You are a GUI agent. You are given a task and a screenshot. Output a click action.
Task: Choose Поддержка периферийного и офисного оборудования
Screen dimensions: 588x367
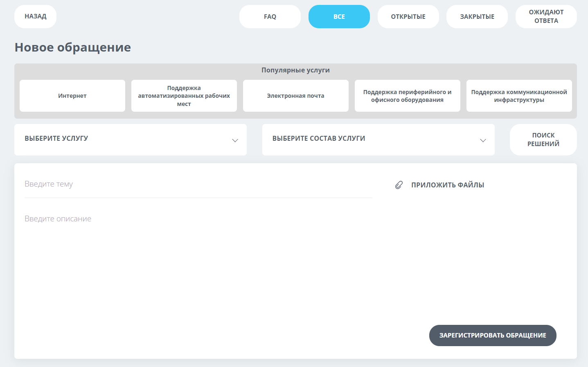click(x=408, y=96)
